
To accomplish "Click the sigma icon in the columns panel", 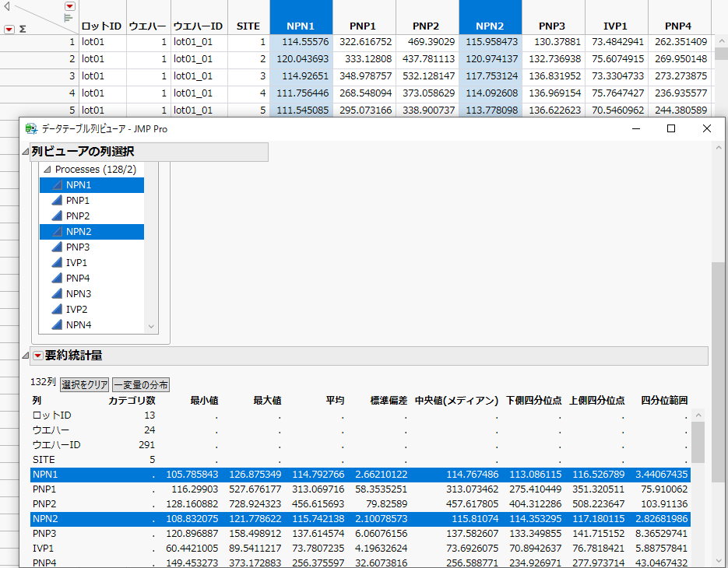I will (x=23, y=29).
